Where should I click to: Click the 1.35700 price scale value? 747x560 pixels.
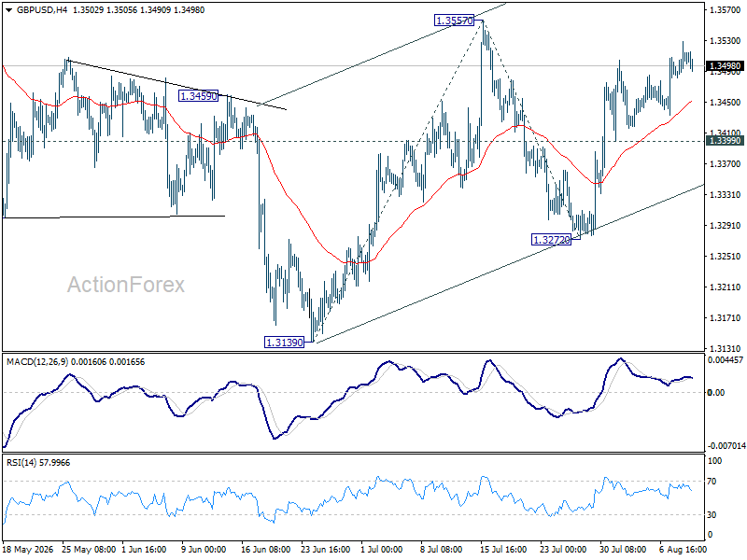[x=725, y=9]
